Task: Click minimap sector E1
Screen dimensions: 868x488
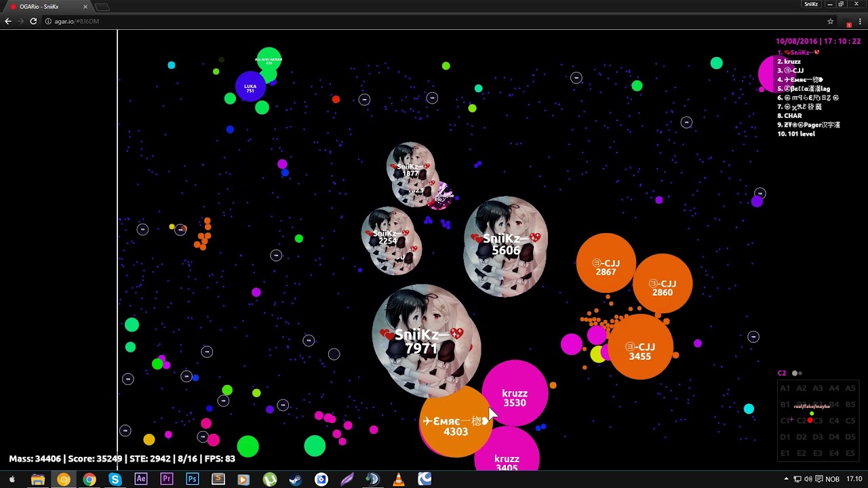Action: pyautogui.click(x=785, y=453)
